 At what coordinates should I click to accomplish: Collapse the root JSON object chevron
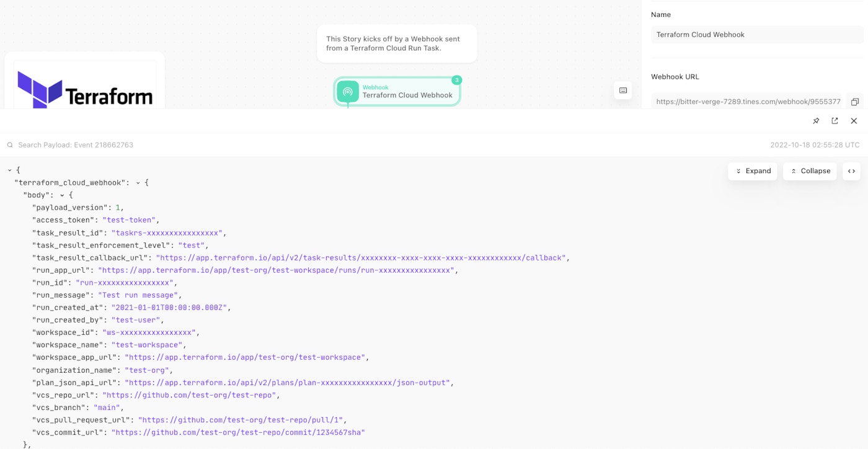pyautogui.click(x=10, y=170)
